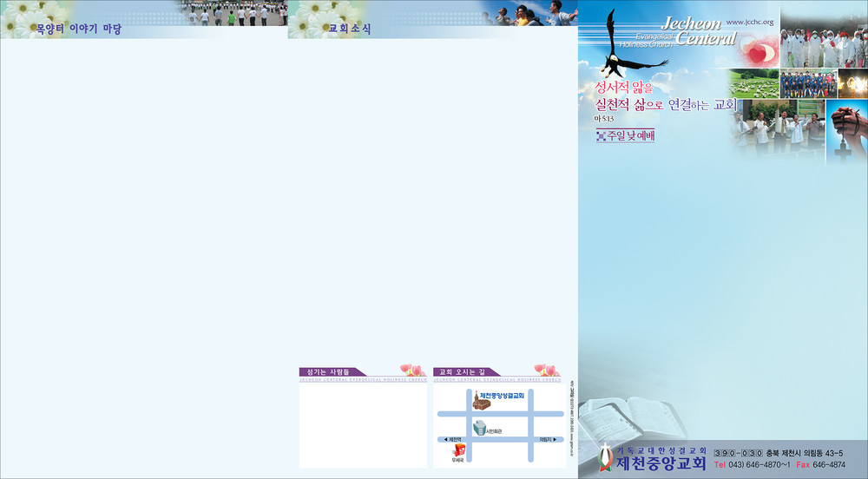Open the www.jcchc.org website link
Viewport: 868px width, 479px height.
point(748,21)
